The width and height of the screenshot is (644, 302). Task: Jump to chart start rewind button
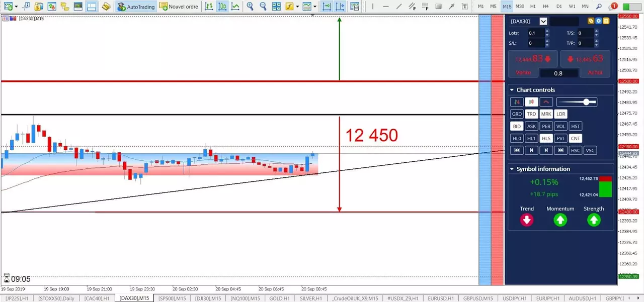(x=517, y=150)
